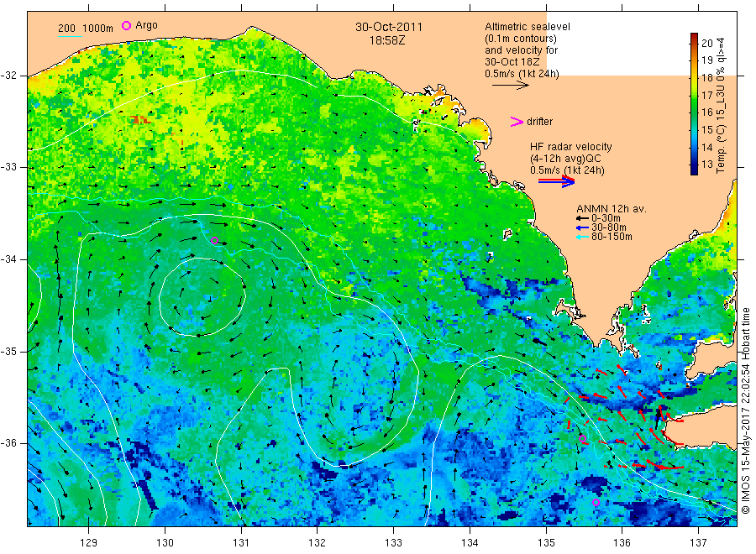Click the 'Argo' legend label
The width and height of the screenshot is (756, 554).
point(146,25)
